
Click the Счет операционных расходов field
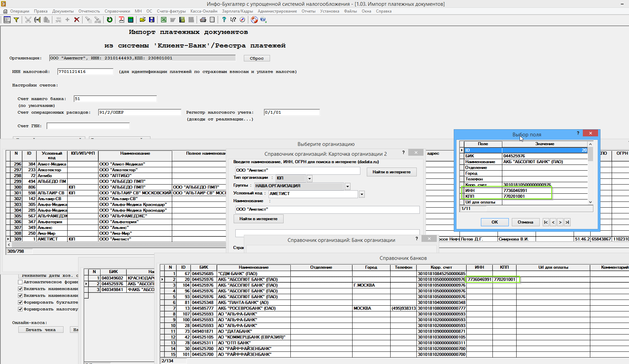pyautogui.click(x=140, y=112)
